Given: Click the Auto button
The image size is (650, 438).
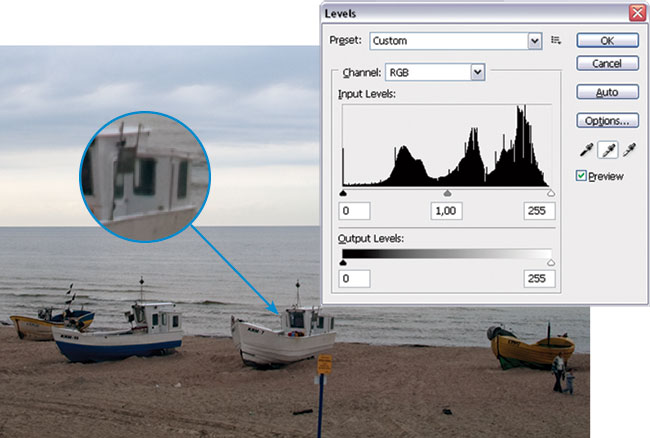Looking at the screenshot, I should tap(607, 92).
